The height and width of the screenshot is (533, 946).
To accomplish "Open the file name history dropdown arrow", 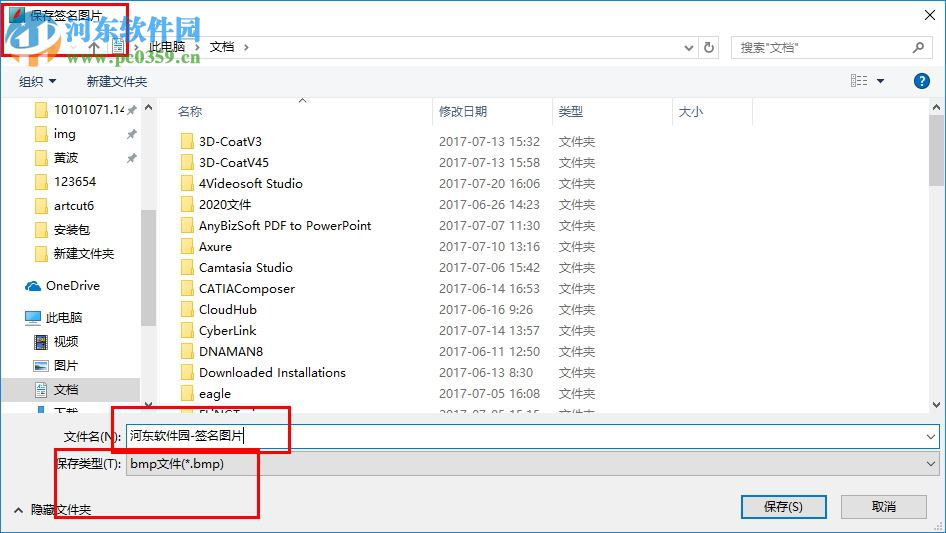I will (930, 436).
